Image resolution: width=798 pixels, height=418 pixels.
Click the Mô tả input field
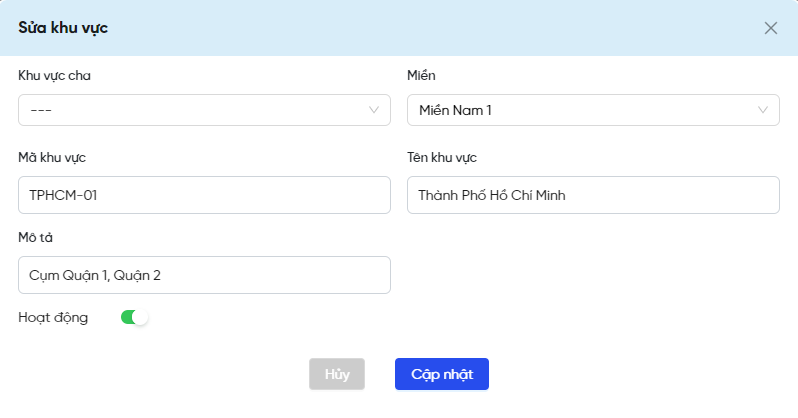(204, 275)
